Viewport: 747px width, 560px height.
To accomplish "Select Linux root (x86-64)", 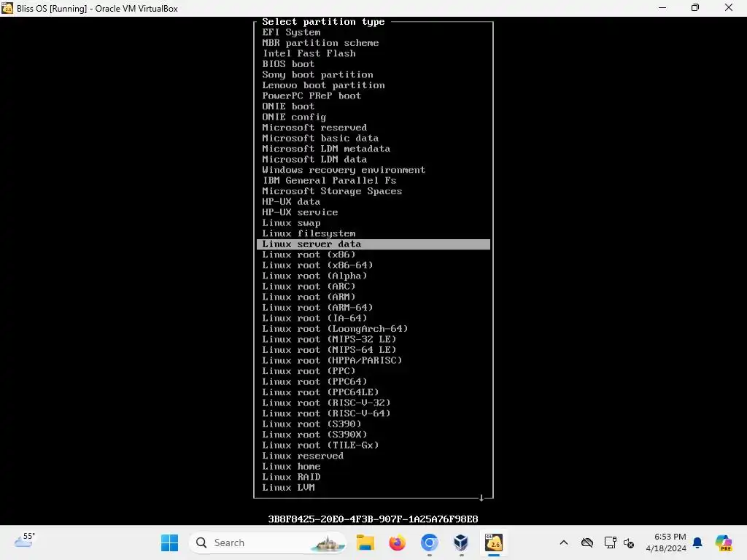I will [317, 265].
